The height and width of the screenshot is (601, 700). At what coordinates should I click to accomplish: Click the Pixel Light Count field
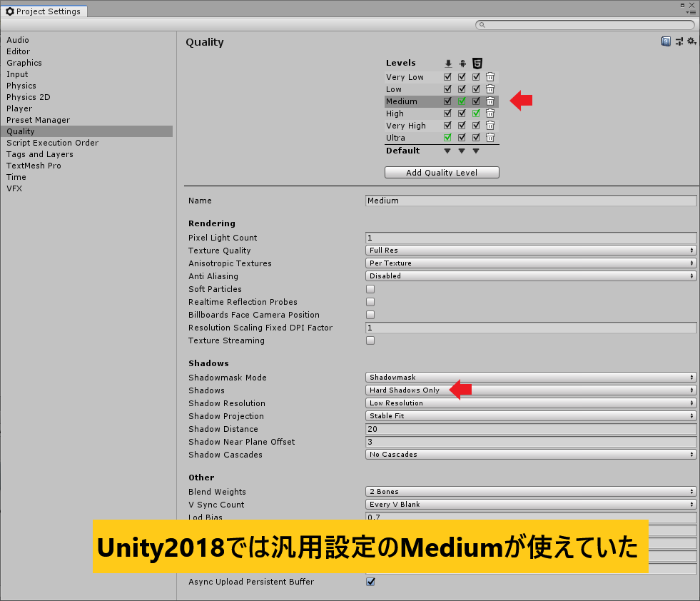coord(531,238)
